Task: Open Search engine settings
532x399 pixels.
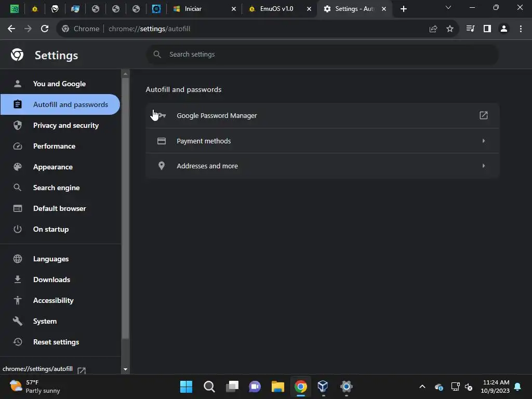Action: [x=60, y=188]
